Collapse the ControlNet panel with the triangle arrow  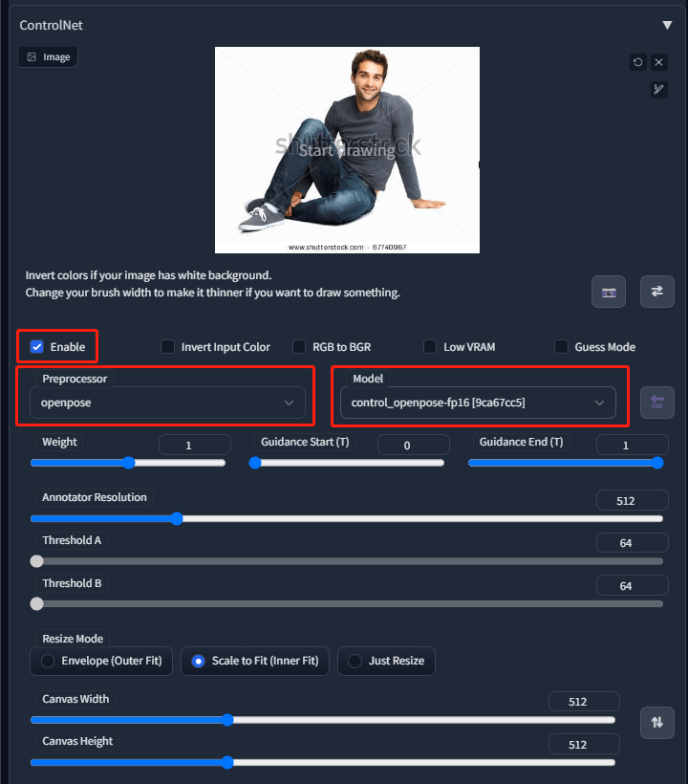667,25
